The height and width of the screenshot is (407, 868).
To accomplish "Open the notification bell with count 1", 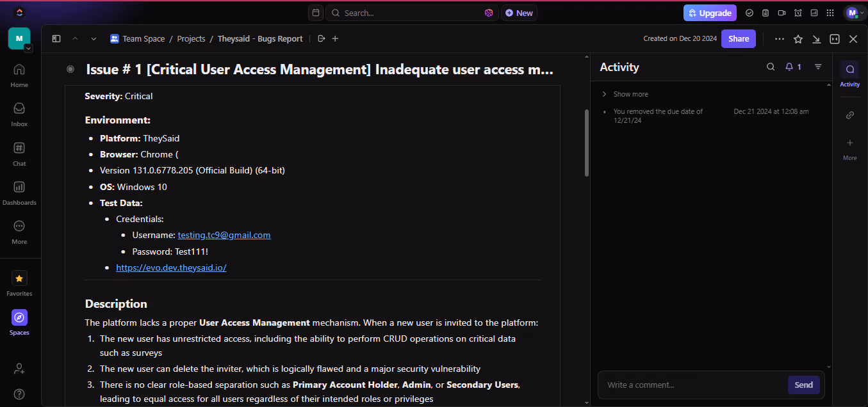I will point(793,67).
